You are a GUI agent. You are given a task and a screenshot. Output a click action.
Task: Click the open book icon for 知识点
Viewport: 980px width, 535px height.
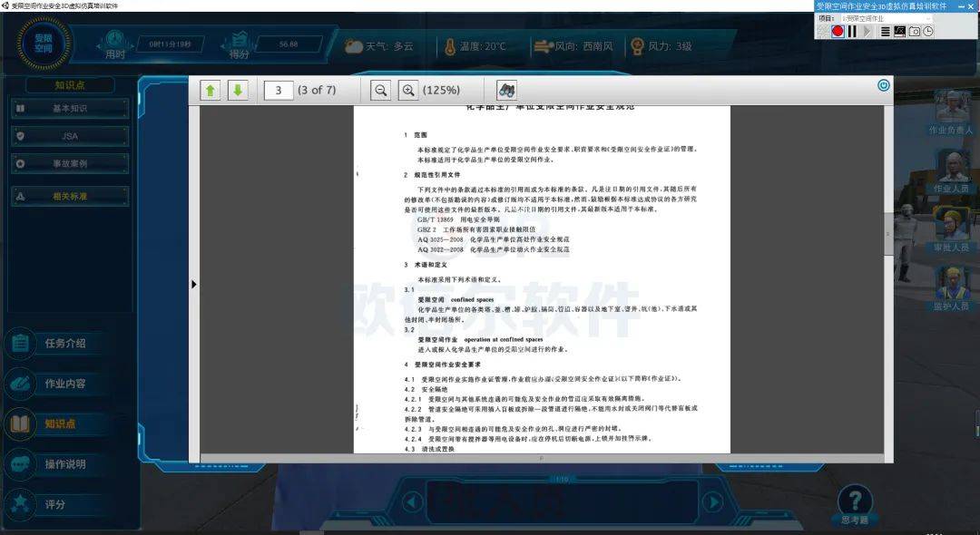pyautogui.click(x=20, y=423)
